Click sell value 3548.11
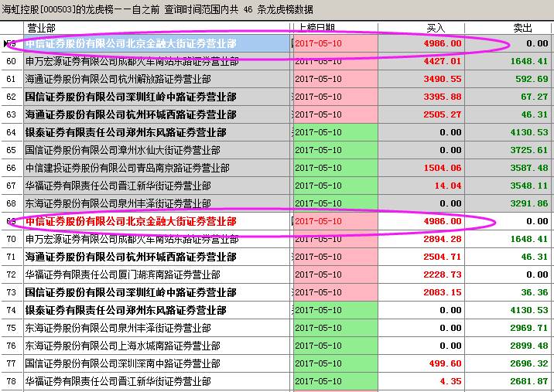 point(529,186)
